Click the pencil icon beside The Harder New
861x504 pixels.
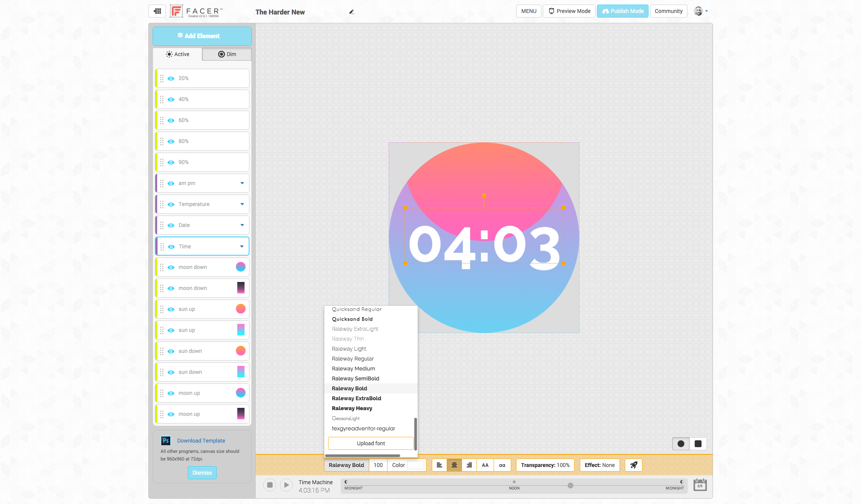pyautogui.click(x=351, y=12)
